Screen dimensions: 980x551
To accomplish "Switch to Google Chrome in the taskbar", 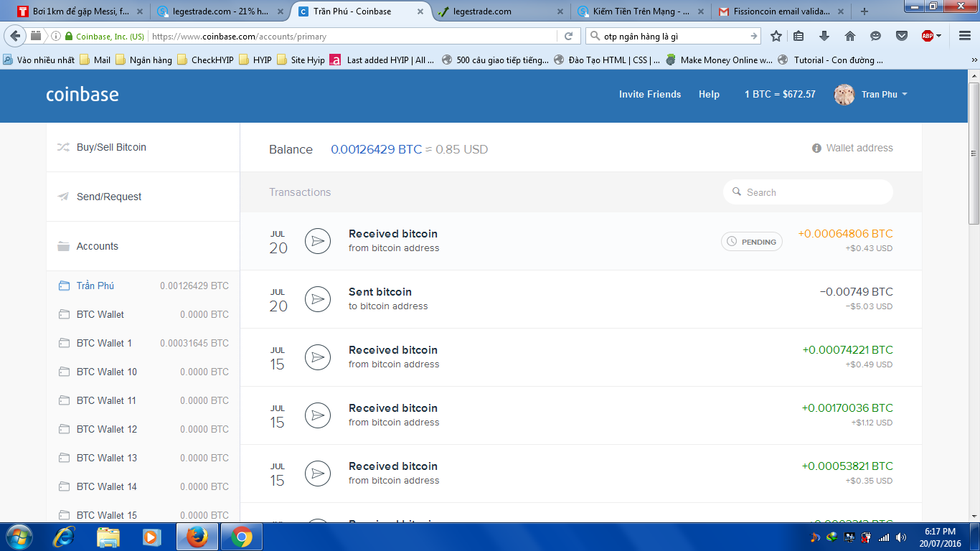I will point(242,537).
